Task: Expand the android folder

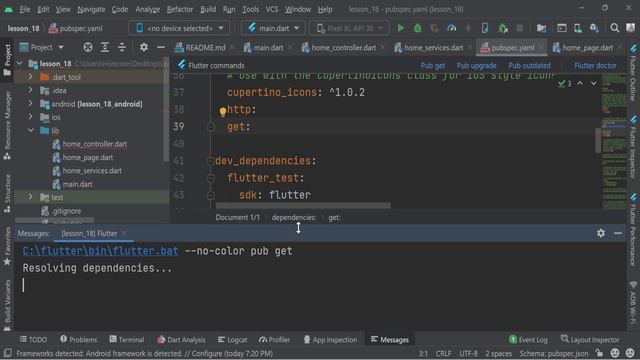Action: [x=30, y=104]
